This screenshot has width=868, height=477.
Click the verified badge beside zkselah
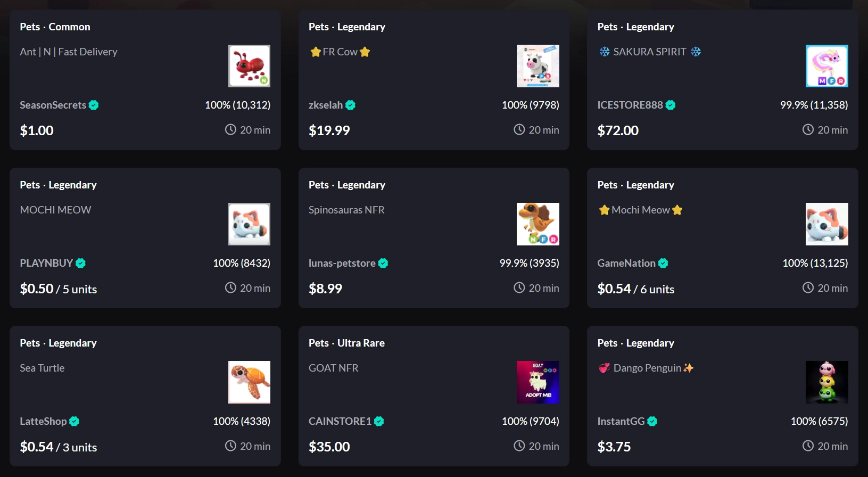click(350, 105)
